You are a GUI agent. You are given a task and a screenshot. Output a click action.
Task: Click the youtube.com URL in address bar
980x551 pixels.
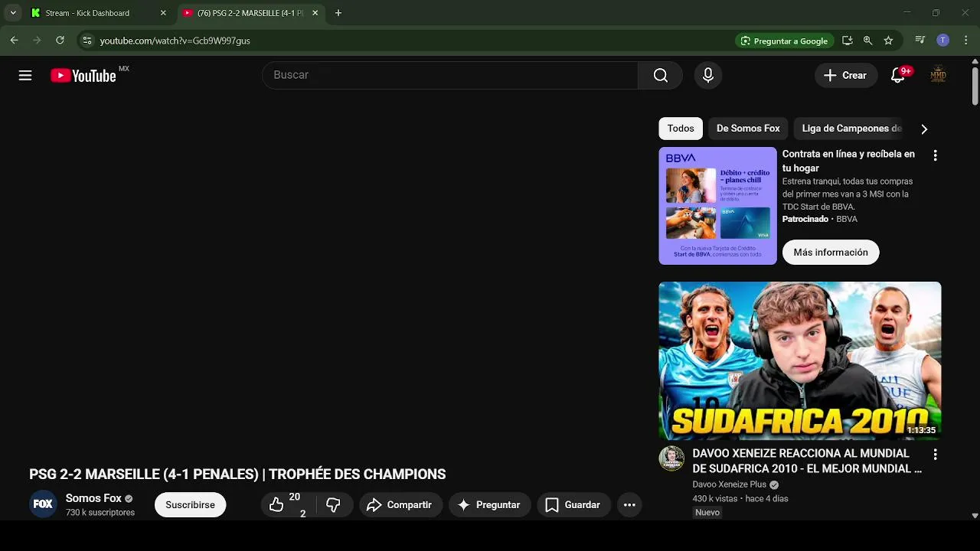[175, 41]
